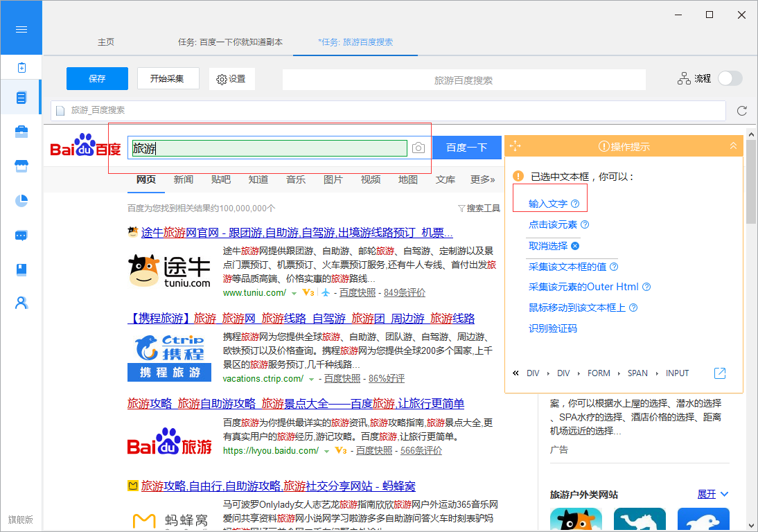Image resolution: width=758 pixels, height=532 pixels.
Task: Open the chat message sidebar icon
Action: tap(21, 236)
